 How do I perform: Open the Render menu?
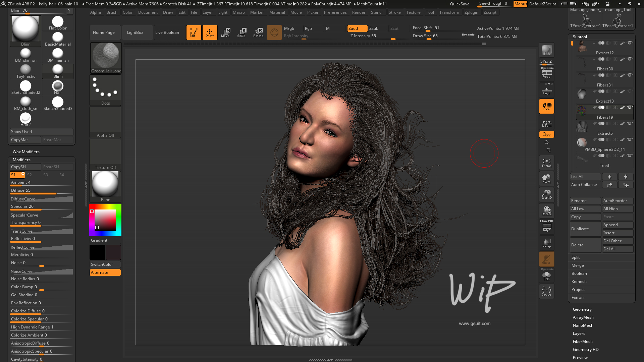(359, 12)
